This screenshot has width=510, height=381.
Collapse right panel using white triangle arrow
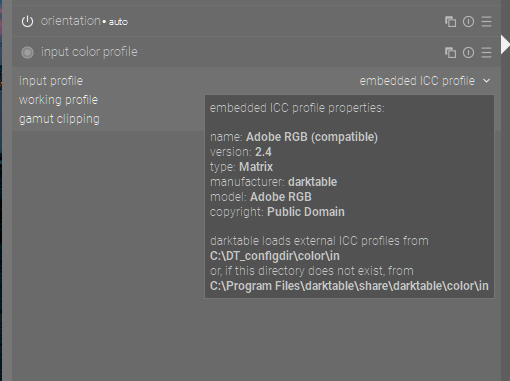pos(505,45)
